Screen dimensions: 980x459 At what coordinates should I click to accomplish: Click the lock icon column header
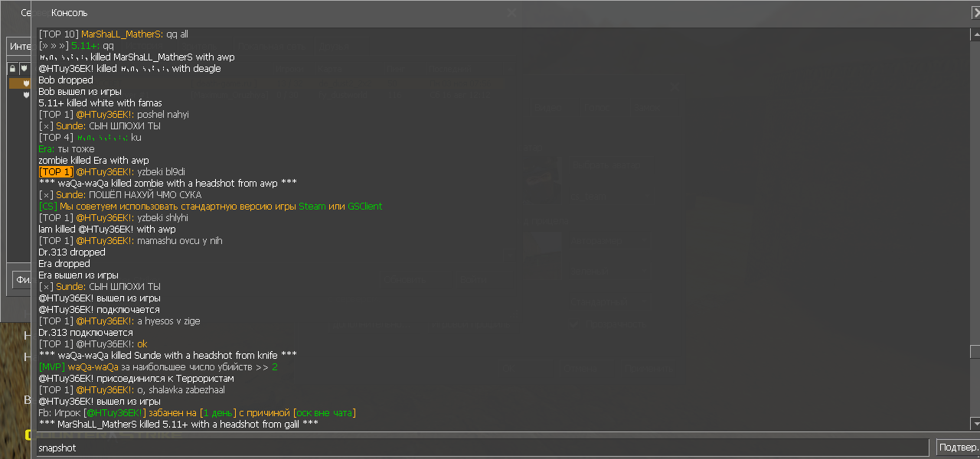12,69
